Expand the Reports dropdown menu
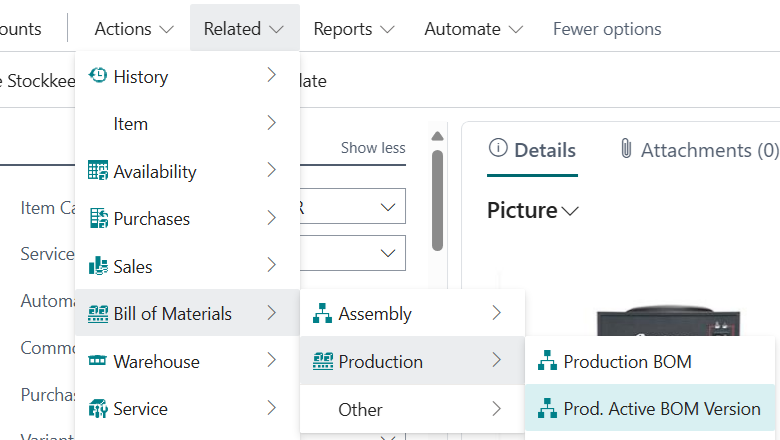Image resolution: width=780 pixels, height=440 pixels. 354,29
